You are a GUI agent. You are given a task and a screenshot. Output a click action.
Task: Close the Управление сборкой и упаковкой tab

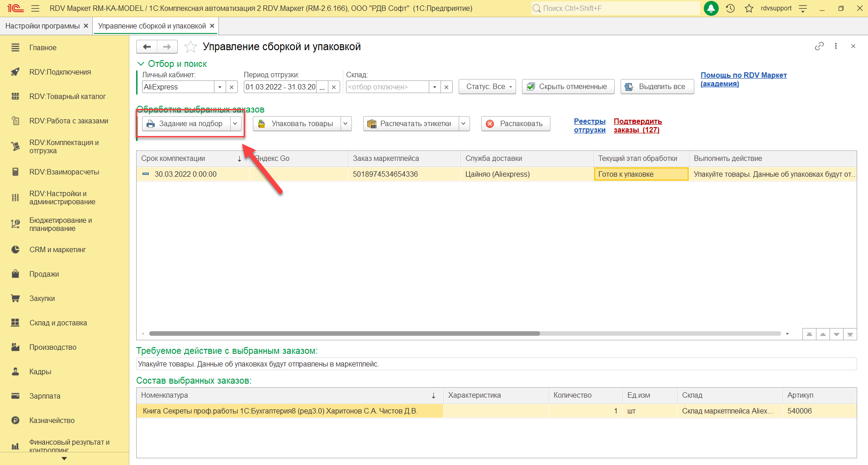point(212,26)
